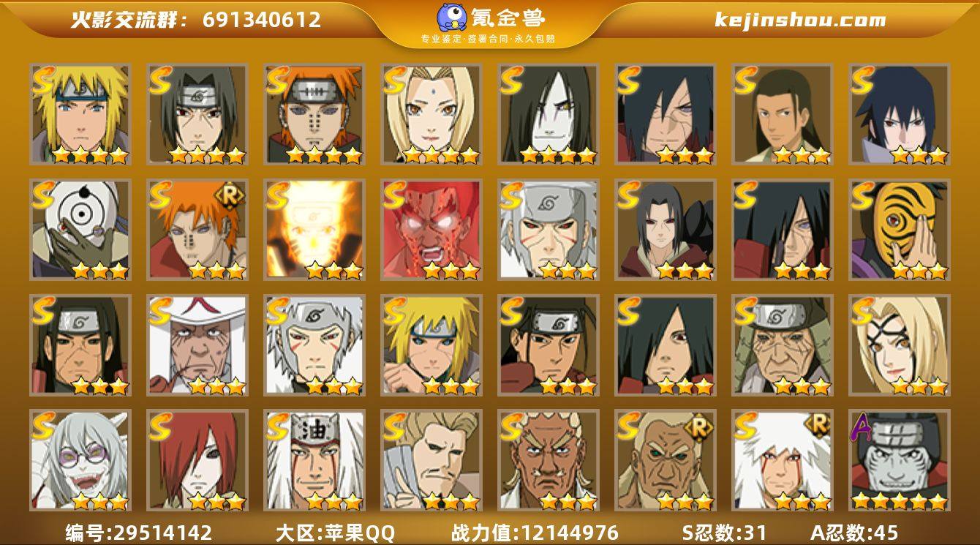The image size is (980, 545).
Task: Choose Tsunade with the black seal markings
Action: pyautogui.click(x=900, y=345)
